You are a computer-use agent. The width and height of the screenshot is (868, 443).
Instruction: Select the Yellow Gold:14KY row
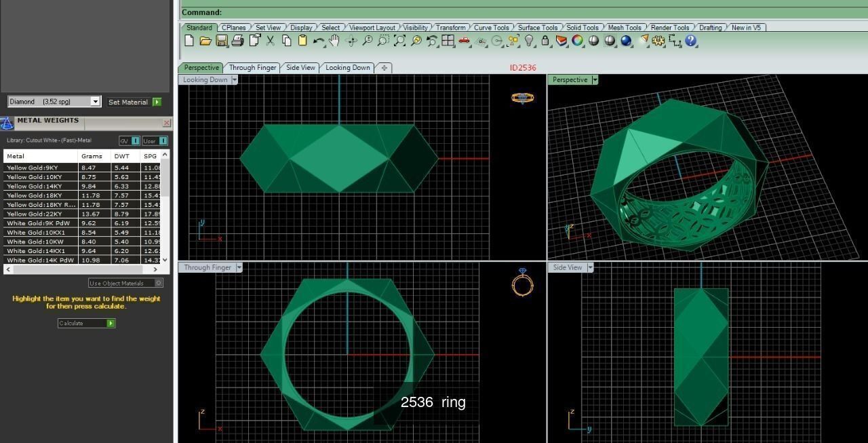tap(82, 186)
